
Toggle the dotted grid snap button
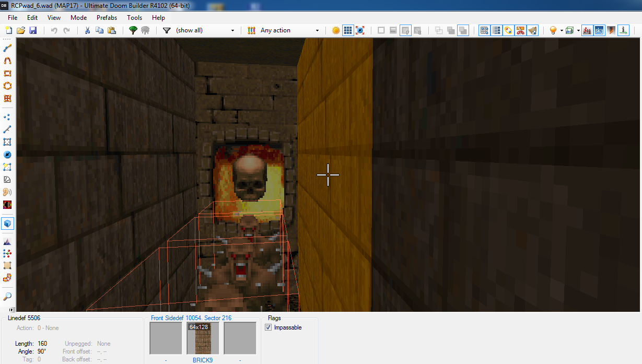[496, 30]
